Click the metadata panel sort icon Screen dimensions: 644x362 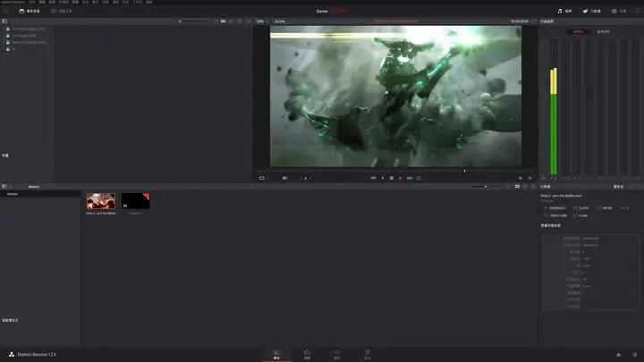point(639,187)
